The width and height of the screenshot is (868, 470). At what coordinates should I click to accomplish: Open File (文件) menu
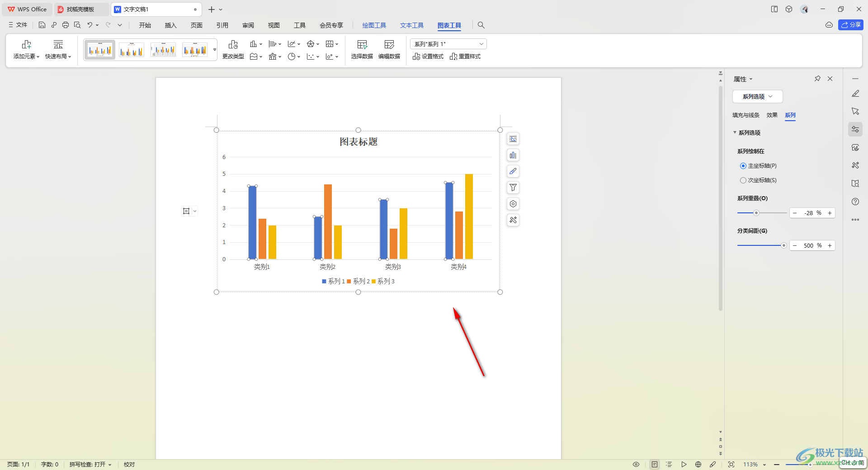pos(18,25)
